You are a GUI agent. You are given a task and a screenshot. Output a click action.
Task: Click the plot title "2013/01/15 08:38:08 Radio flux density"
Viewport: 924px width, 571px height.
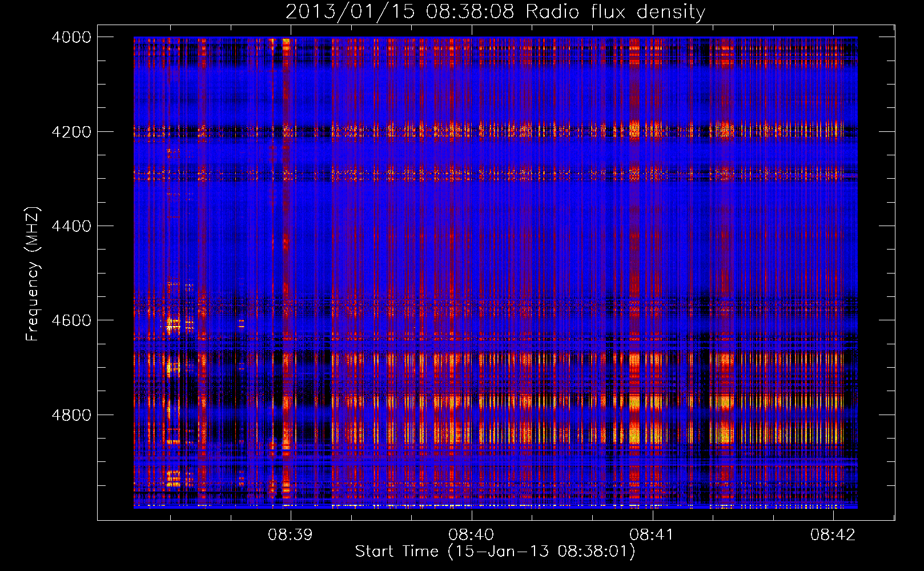tap(495, 11)
